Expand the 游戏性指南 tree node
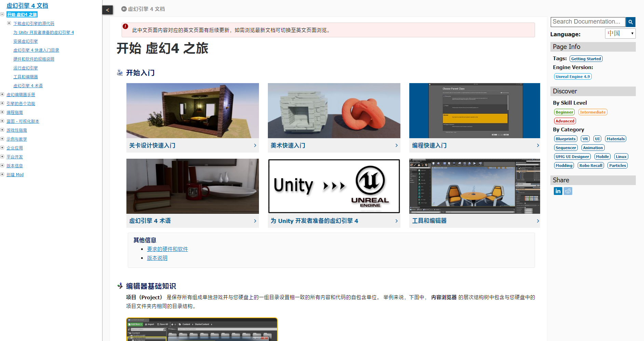This screenshot has height=341, width=644. click(2, 130)
